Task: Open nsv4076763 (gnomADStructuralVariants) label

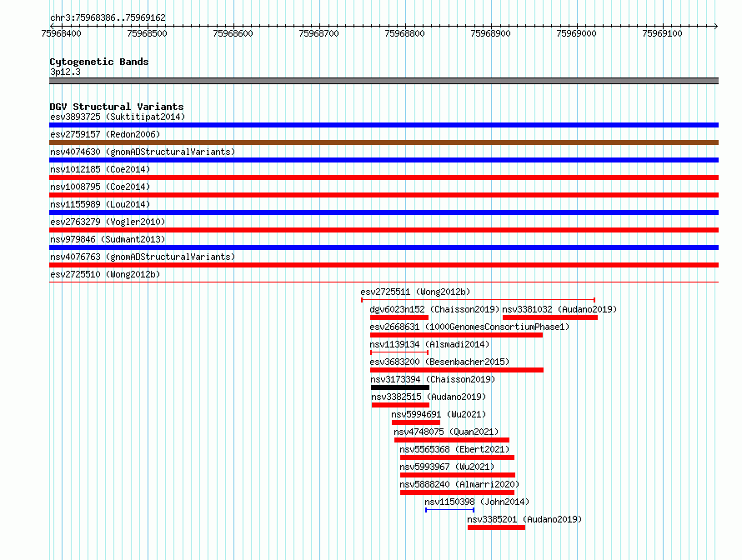Action: [x=143, y=257]
